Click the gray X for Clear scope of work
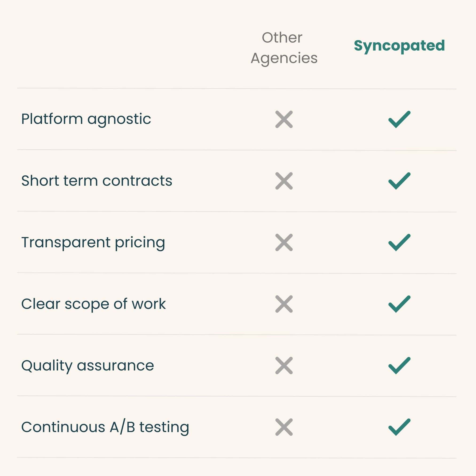Viewport: 476px width, 476px height. click(284, 304)
